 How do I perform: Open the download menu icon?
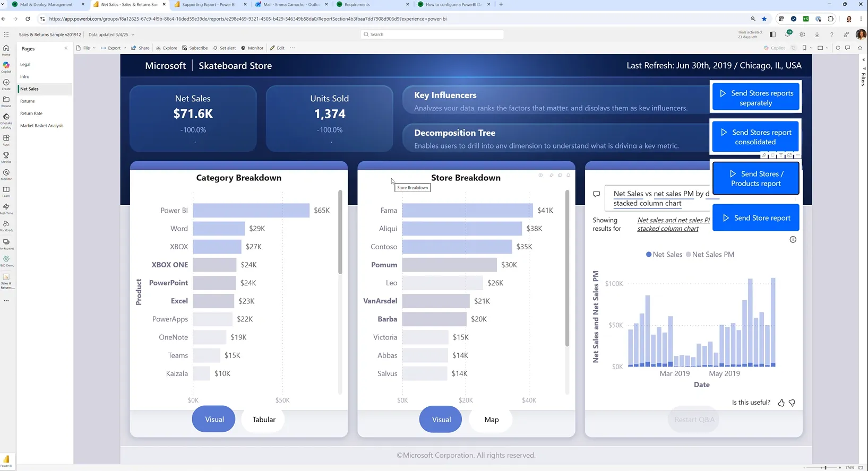[x=817, y=34]
